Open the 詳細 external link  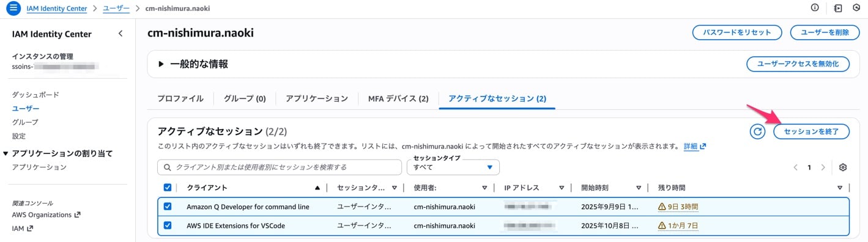(x=694, y=147)
